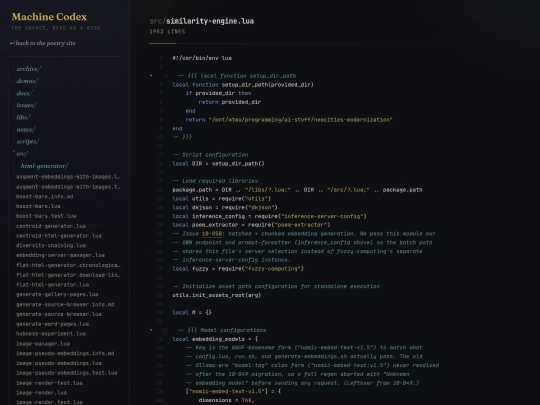
Task: Open generate-source-browser.lua file
Action: click(x=59, y=314)
